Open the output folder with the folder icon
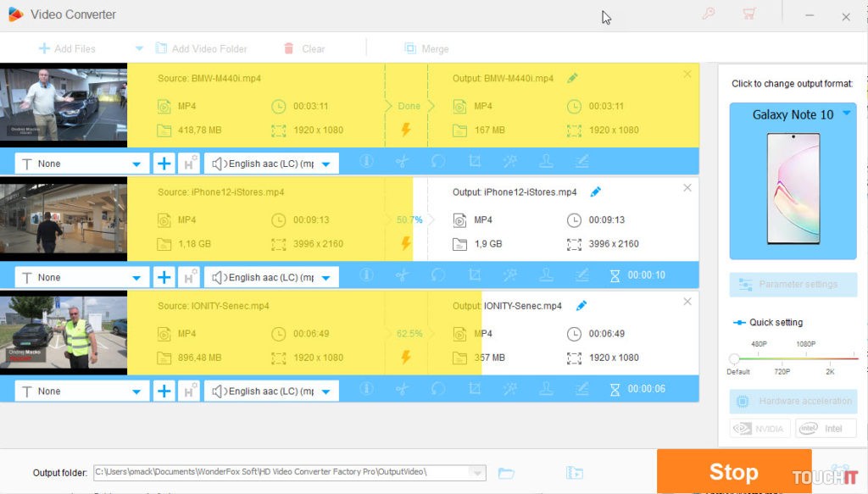868x494 pixels. (x=506, y=473)
